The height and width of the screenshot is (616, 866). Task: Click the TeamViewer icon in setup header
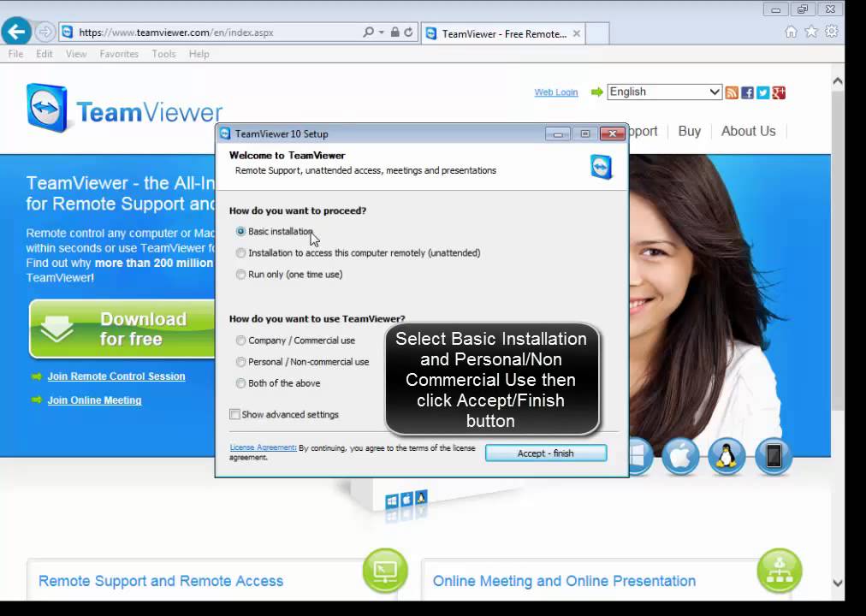[x=601, y=167]
